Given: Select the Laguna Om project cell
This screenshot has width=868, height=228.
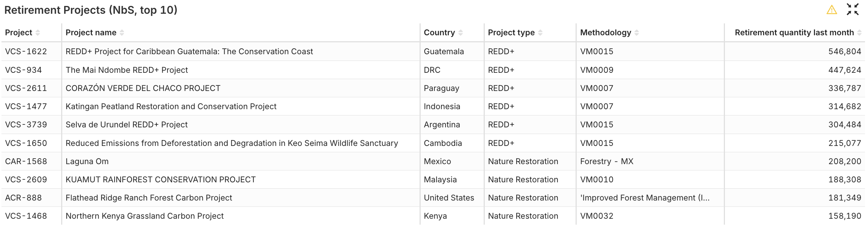Looking at the screenshot, I should (x=87, y=161).
